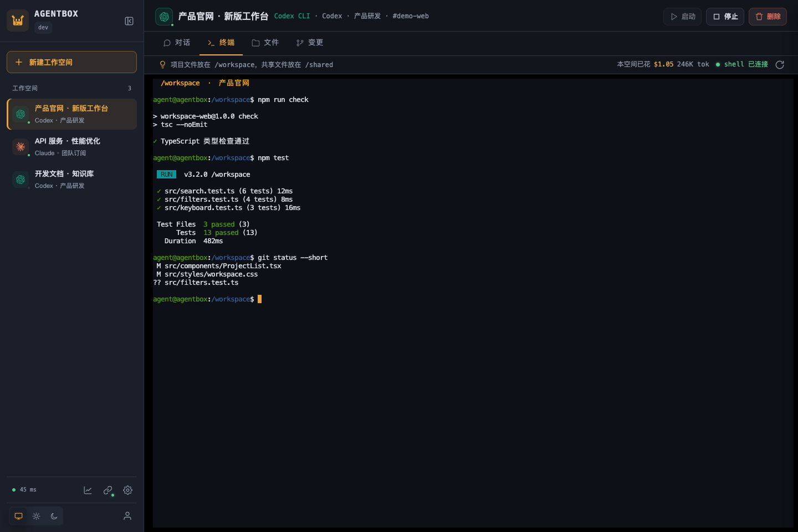Open the 变更 changes tab

coord(310,43)
